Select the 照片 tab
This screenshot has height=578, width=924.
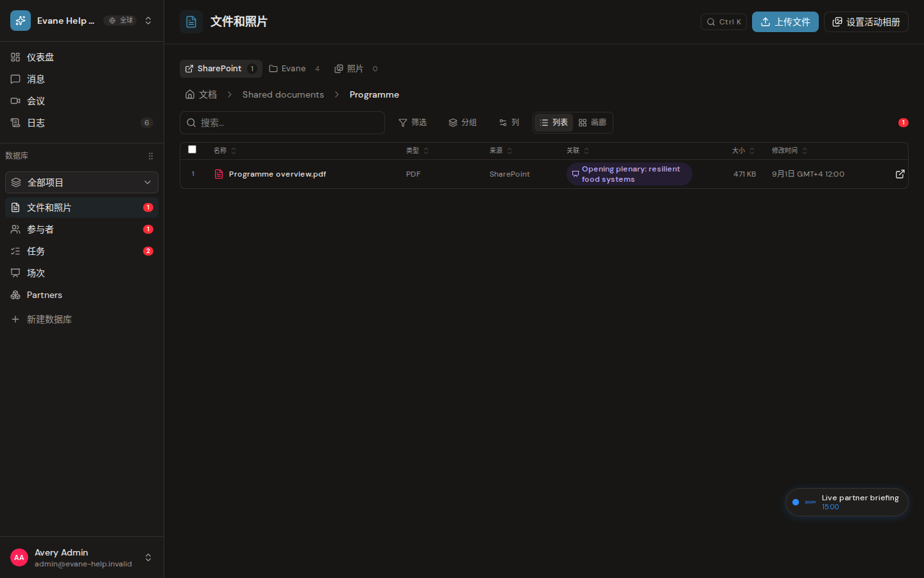click(357, 69)
